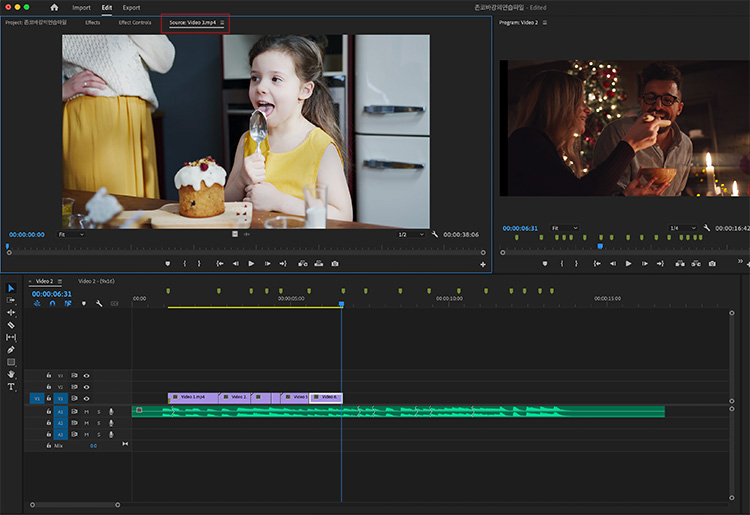Image resolution: width=750 pixels, height=515 pixels.
Task: Click the timeline horizontal zoom scrollbar
Action: click(75, 504)
